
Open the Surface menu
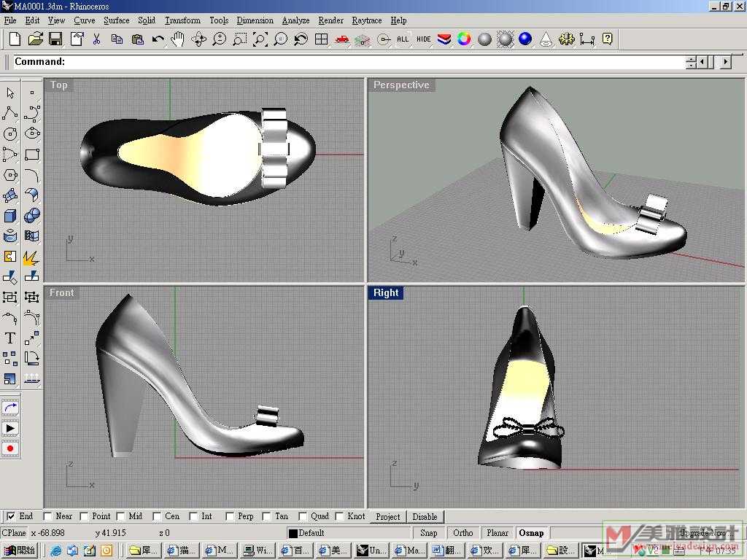tap(116, 20)
